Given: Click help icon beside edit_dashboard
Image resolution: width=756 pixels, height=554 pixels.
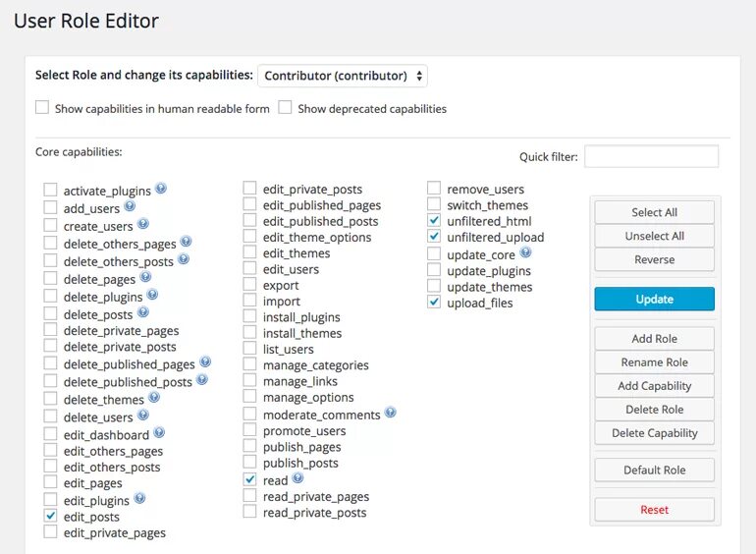Looking at the screenshot, I should (x=159, y=432).
